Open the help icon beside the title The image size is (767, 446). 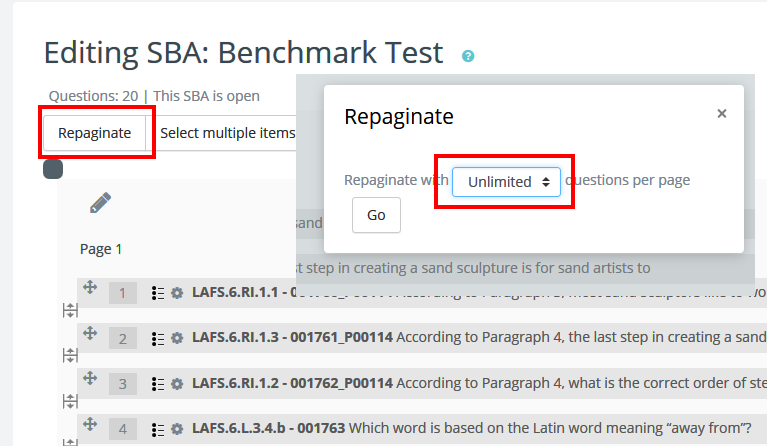tap(468, 56)
